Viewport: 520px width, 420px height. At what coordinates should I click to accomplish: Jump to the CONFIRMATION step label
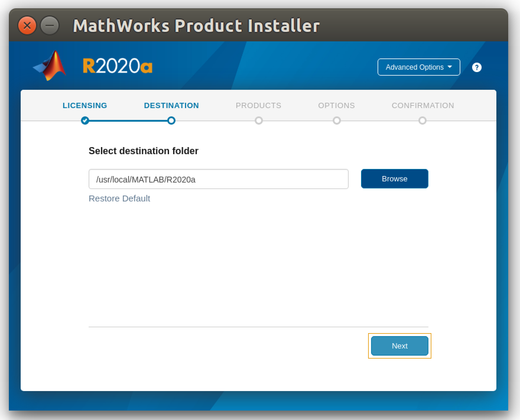tap(423, 105)
